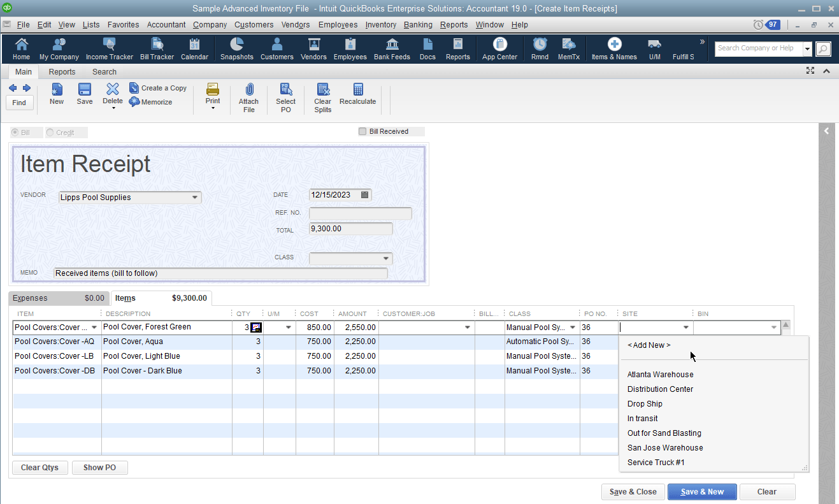The width and height of the screenshot is (839, 504).
Task: Open the Home icon in the icon bar
Action: point(21,49)
